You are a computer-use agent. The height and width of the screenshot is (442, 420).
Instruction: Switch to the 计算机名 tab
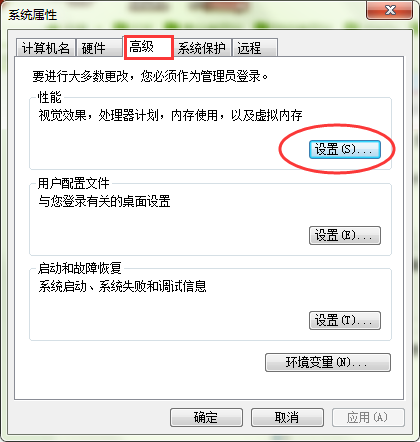click(46, 48)
